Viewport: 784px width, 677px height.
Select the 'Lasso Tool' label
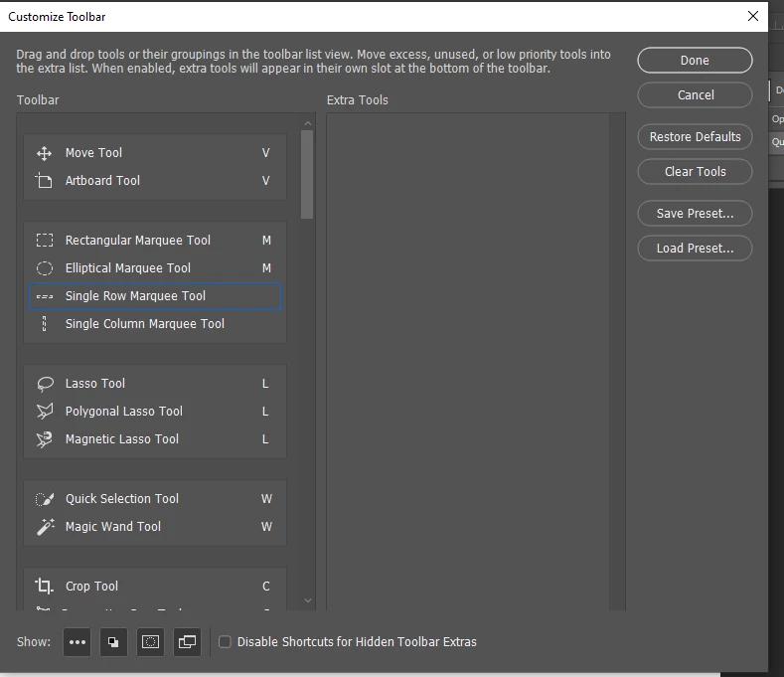point(95,384)
